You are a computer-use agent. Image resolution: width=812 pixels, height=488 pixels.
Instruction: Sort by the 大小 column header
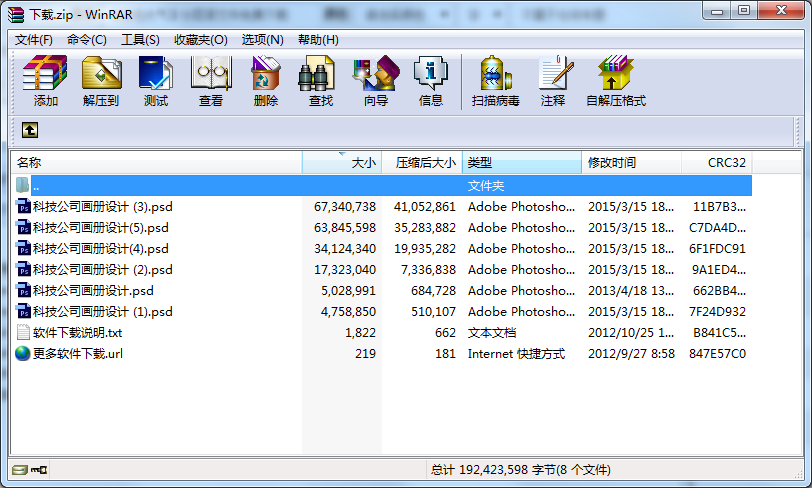(x=342, y=163)
